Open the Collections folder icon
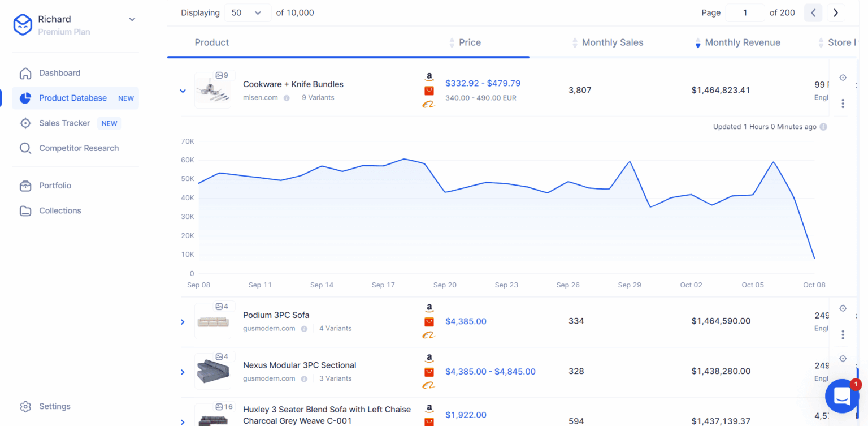The height and width of the screenshot is (426, 868). 25,210
